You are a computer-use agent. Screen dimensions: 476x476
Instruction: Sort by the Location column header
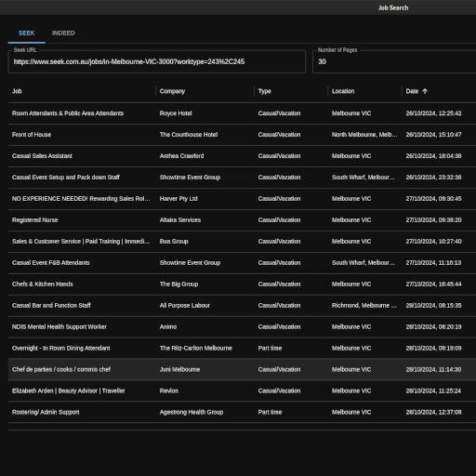coord(343,91)
